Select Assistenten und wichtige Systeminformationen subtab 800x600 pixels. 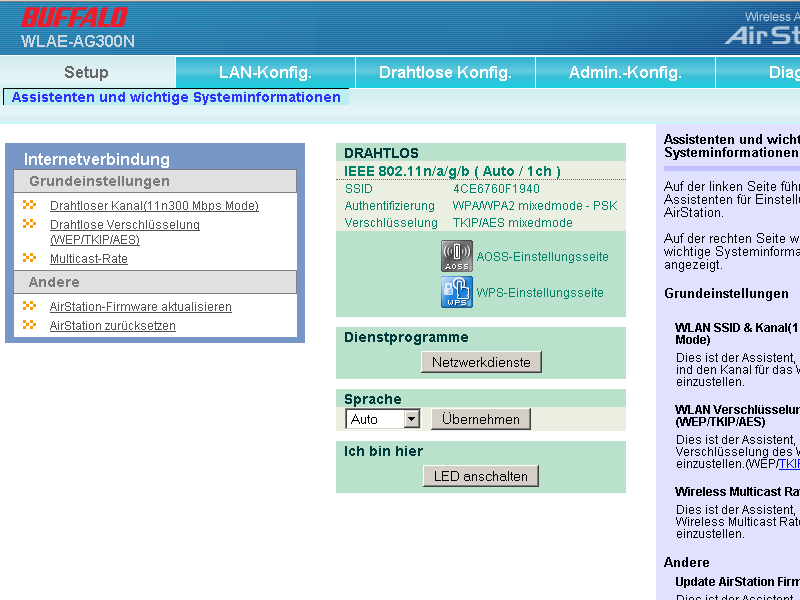[176, 97]
